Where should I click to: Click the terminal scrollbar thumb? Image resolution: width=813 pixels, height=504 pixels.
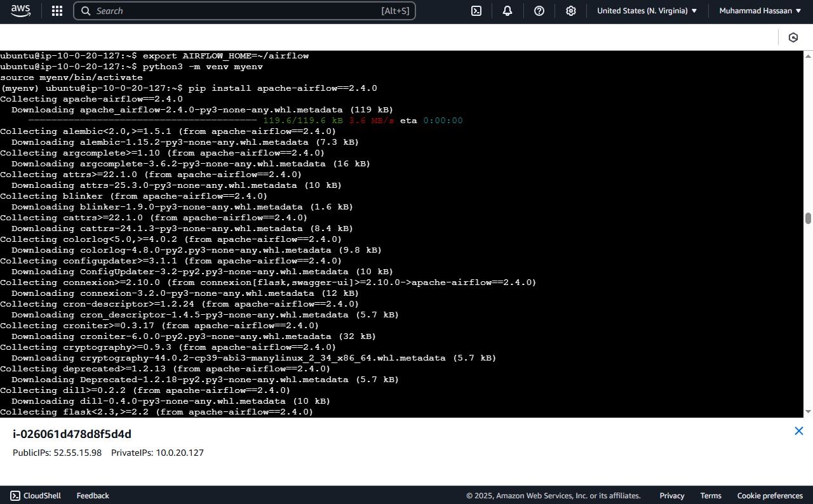tap(808, 218)
